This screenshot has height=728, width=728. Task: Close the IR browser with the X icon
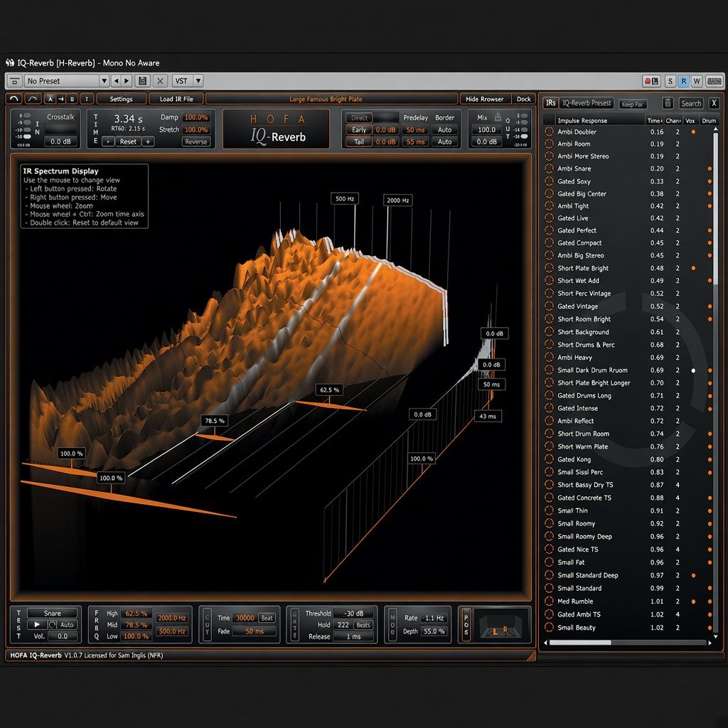[714, 103]
